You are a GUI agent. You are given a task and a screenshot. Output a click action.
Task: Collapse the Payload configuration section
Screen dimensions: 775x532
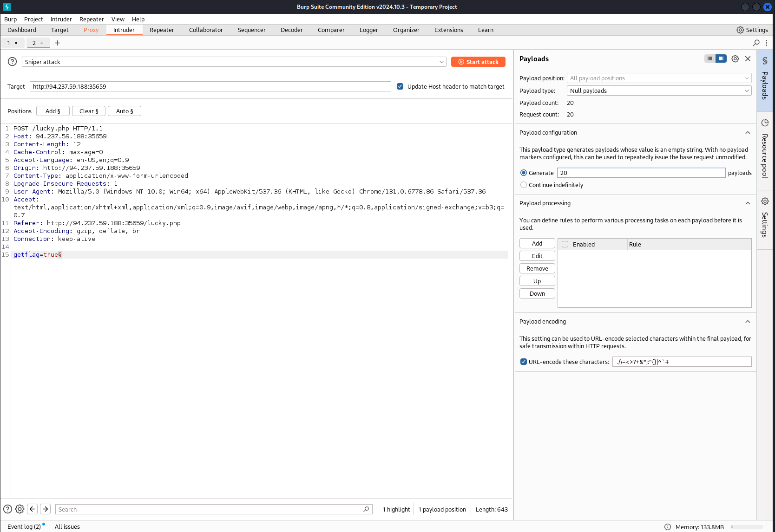(748, 133)
